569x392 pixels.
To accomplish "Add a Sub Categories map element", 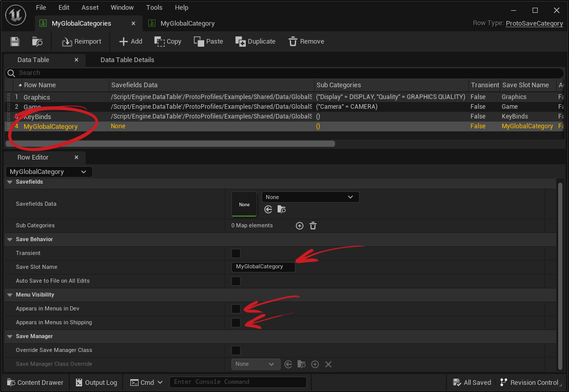I will tap(300, 226).
